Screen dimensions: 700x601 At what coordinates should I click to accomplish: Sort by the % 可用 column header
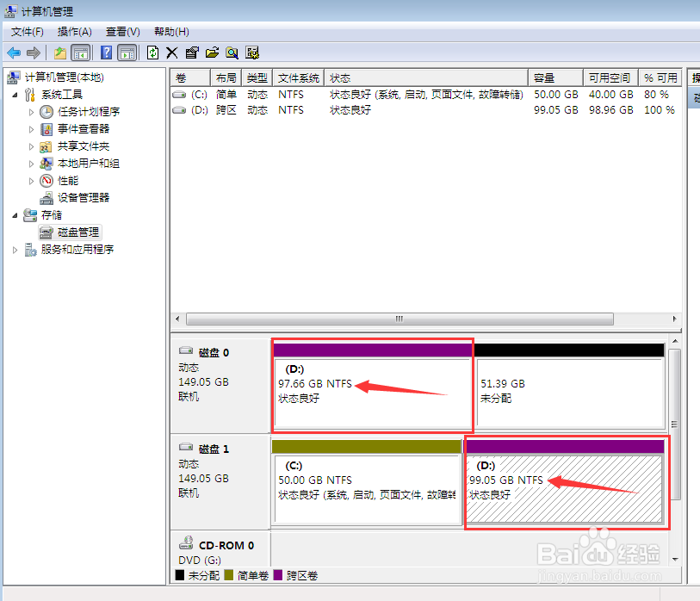[x=660, y=78]
